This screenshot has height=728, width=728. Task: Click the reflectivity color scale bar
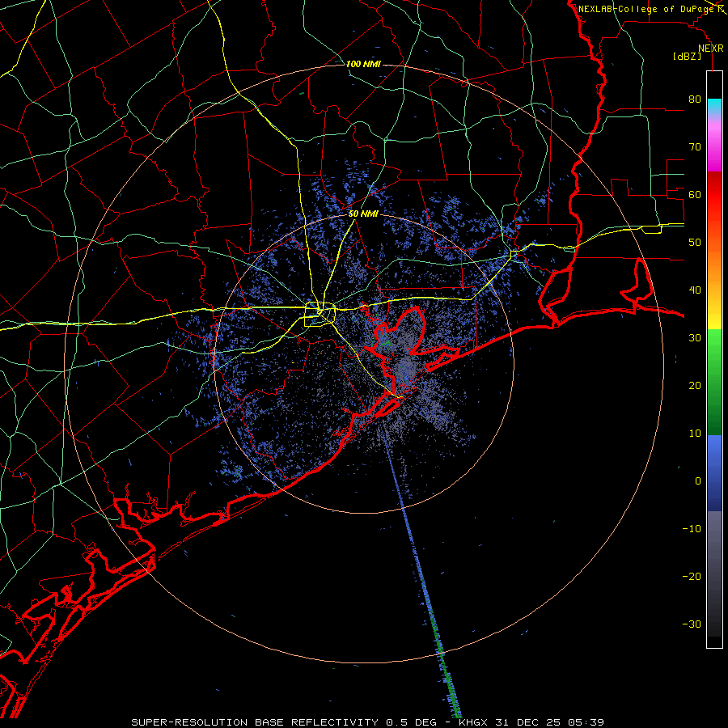[714, 359]
